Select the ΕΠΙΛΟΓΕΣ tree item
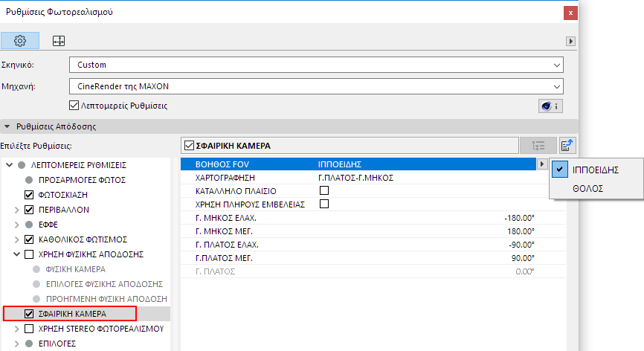Screen dimensions: 644x351 57,344
